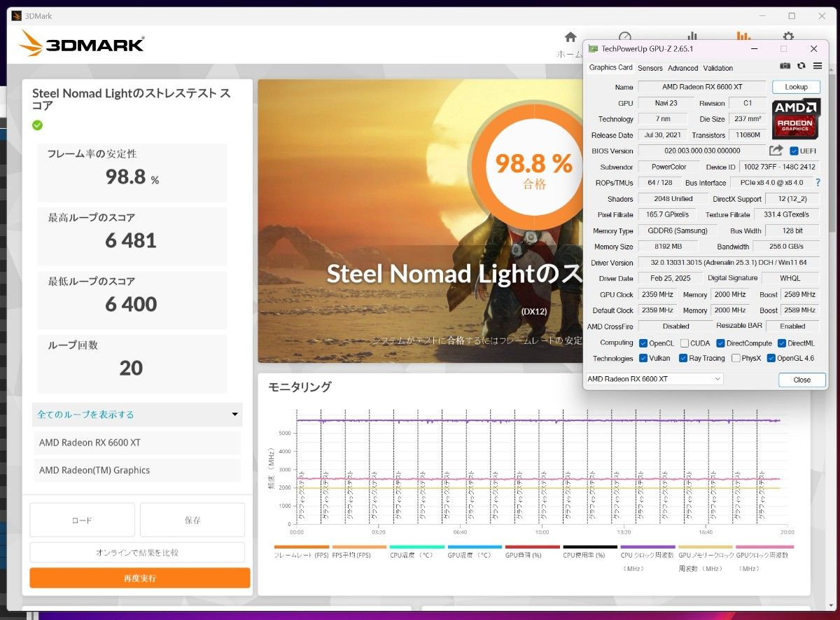Take GPU-Z screenshot with camera icon
840x620 pixels.
tap(785, 66)
